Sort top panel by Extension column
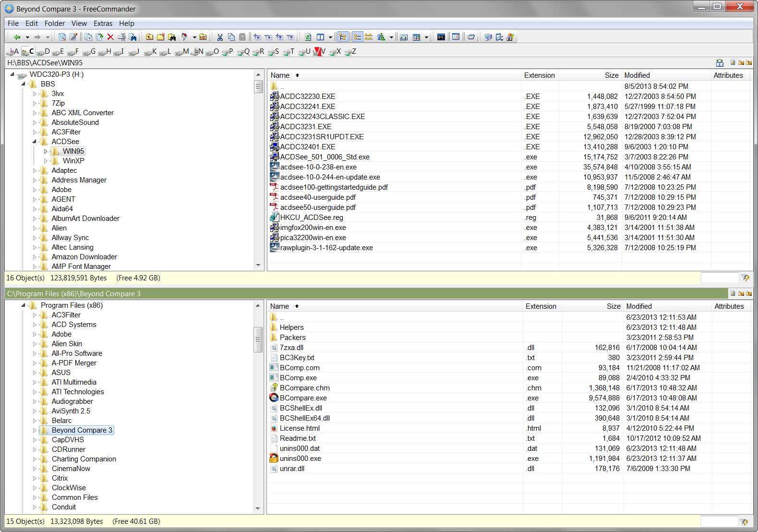758x532 pixels. tap(540, 75)
